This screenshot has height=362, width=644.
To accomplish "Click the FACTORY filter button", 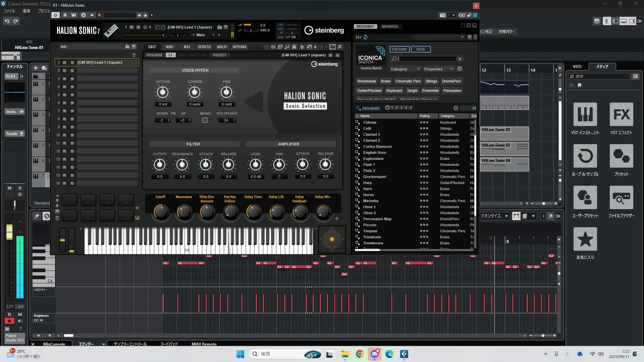I will (x=399, y=49).
